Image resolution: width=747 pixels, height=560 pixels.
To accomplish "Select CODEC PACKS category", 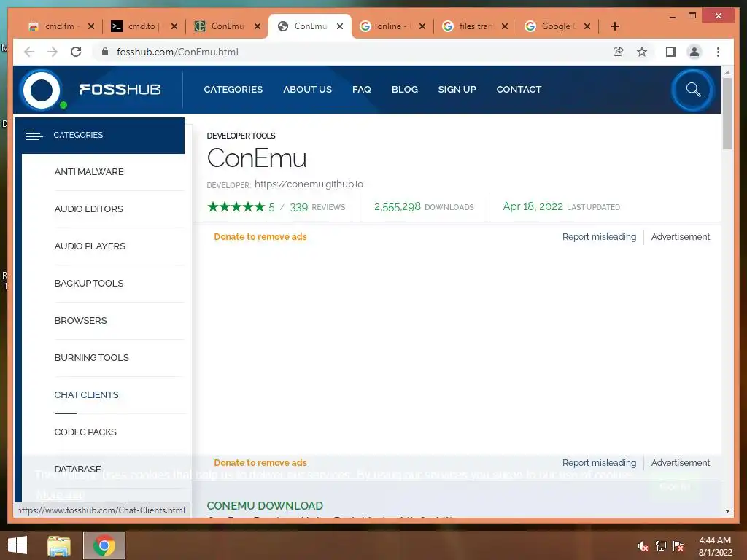I will (85, 432).
